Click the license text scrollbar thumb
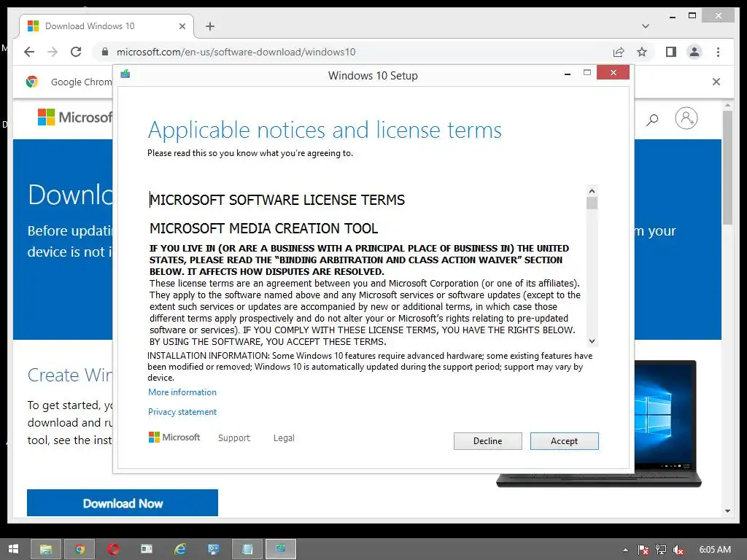The image size is (747, 560). (592, 203)
